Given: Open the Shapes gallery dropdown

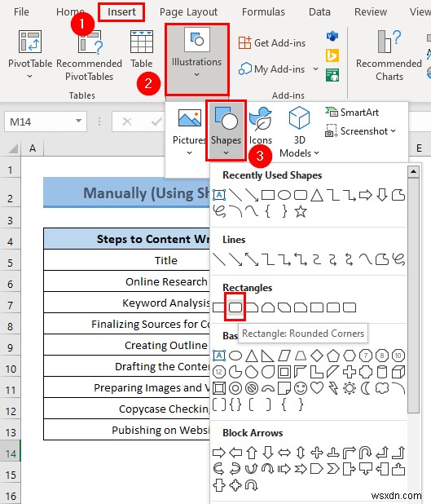Looking at the screenshot, I should (226, 131).
